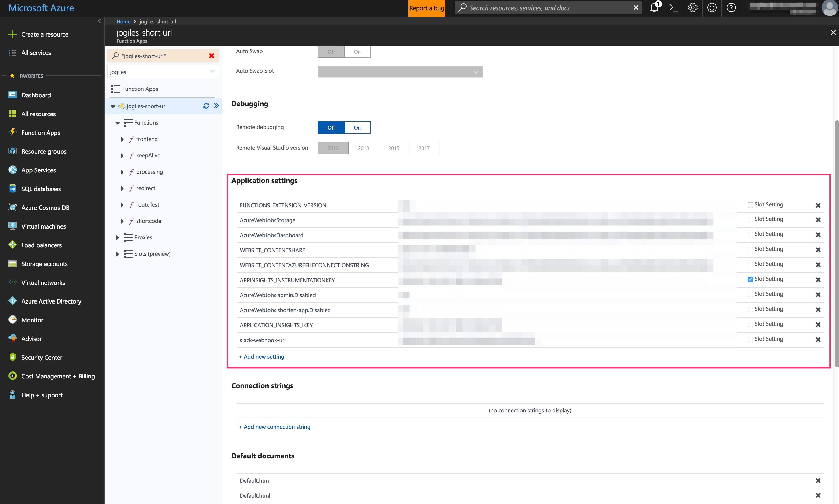The image size is (839, 504).
Task: Check Slot Setting for FUNCTIONS_EXTENSION_VERSION
Action: click(x=750, y=205)
